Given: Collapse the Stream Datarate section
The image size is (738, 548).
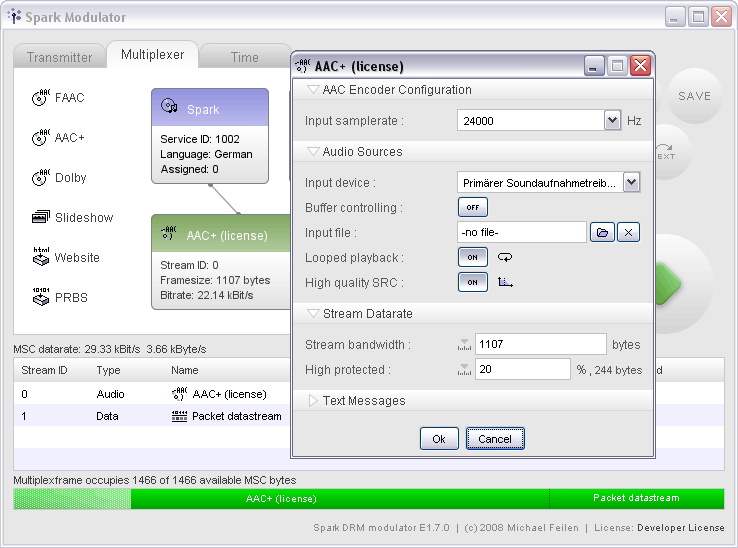Looking at the screenshot, I should click(x=313, y=314).
